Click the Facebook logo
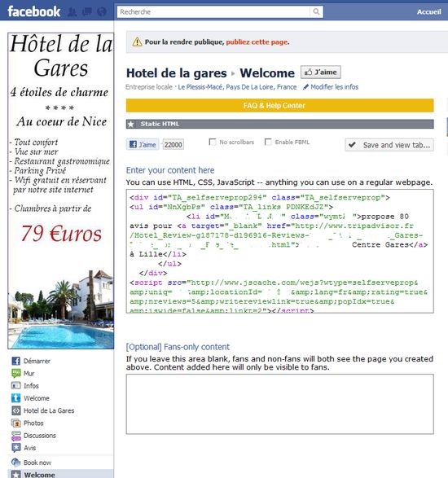The height and width of the screenshot is (478, 448). pos(34,11)
